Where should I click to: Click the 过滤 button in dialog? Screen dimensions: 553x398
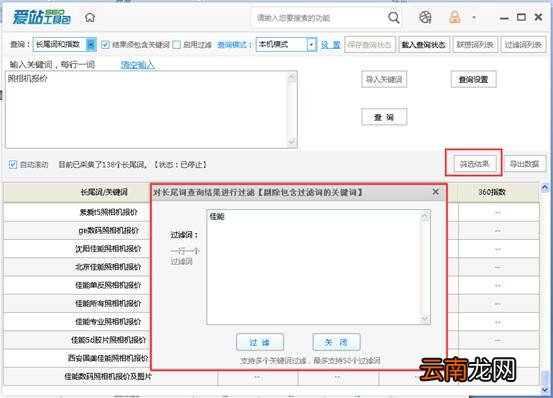click(260, 342)
